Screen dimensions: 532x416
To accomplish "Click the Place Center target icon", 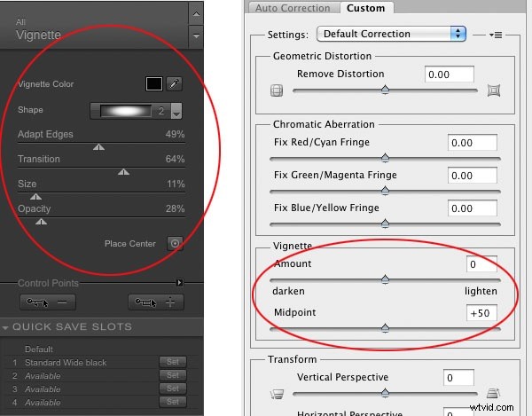I will click(x=175, y=243).
